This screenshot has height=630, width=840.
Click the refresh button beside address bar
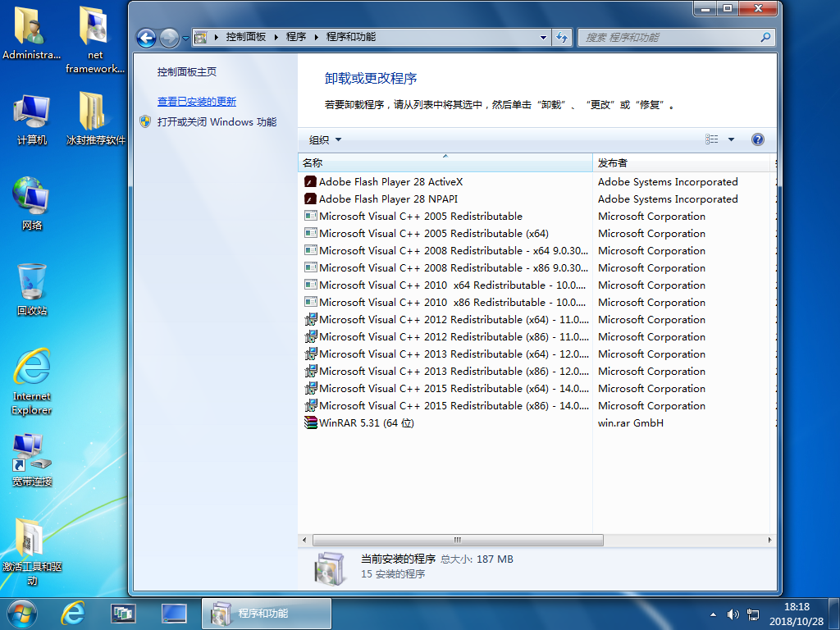(x=562, y=38)
